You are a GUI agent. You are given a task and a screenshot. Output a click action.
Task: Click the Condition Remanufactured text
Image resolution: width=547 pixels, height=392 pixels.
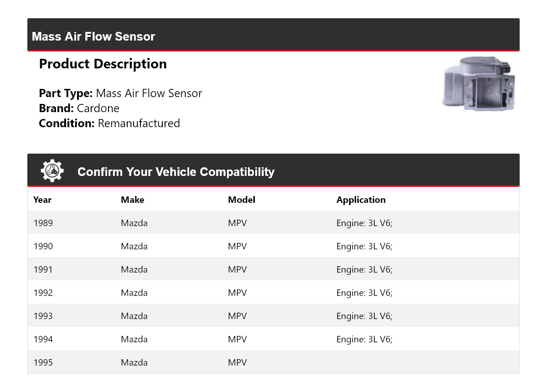coord(109,123)
